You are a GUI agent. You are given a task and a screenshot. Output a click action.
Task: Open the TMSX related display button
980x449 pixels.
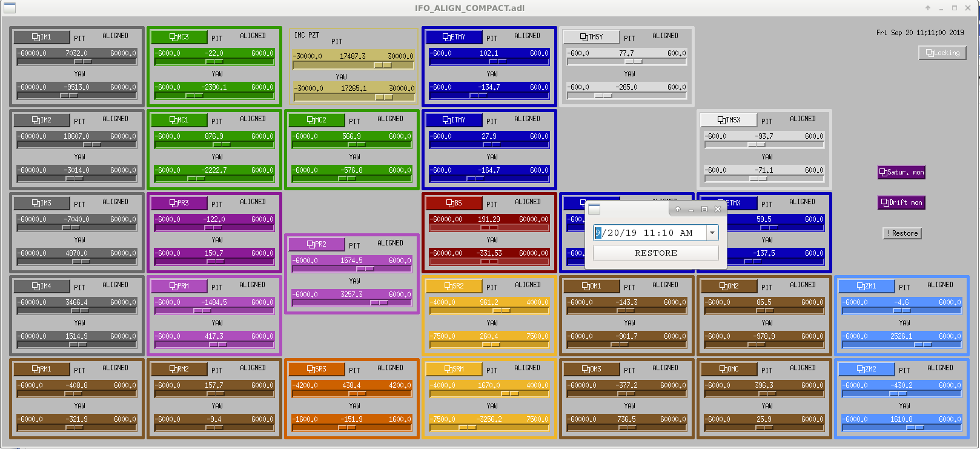coord(729,120)
